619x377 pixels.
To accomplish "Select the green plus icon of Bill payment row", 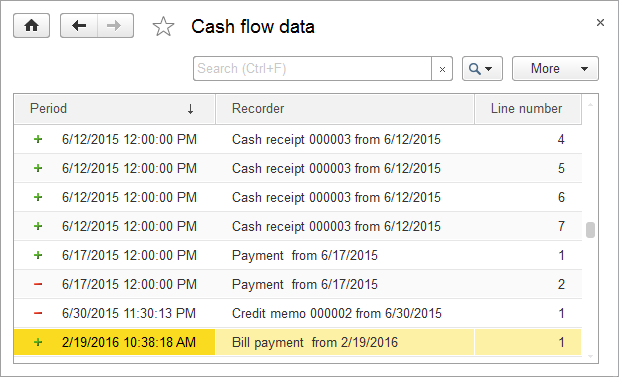I will pyautogui.click(x=38, y=342).
